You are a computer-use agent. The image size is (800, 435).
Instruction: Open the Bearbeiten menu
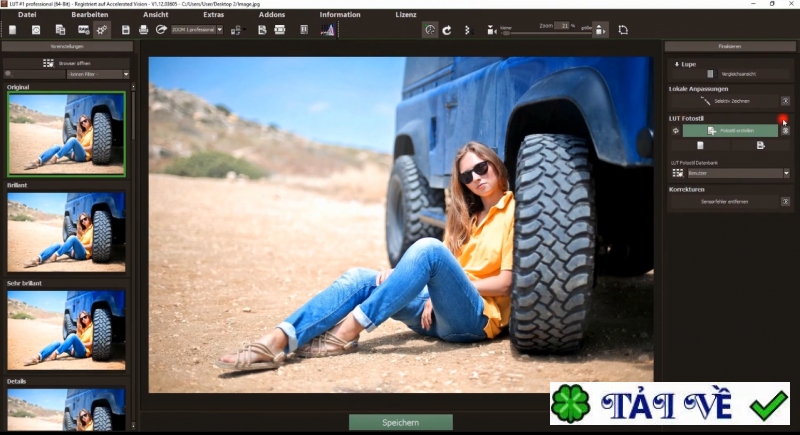(89, 15)
